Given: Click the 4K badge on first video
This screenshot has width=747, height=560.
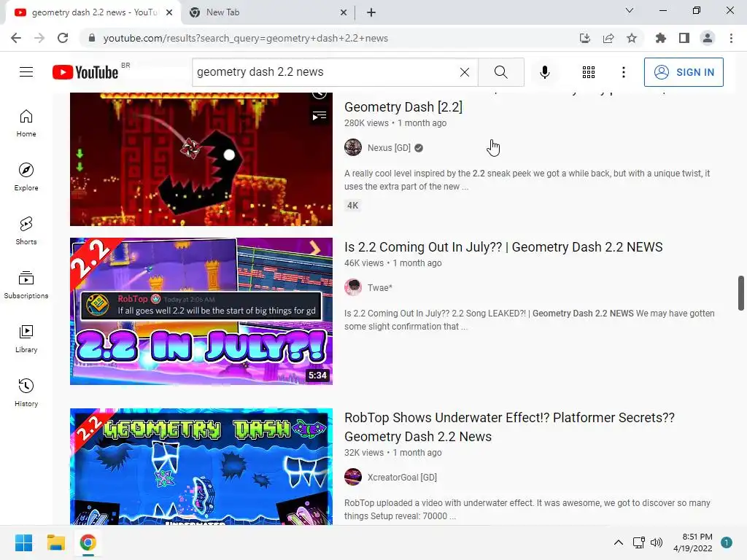Looking at the screenshot, I should 352,206.
